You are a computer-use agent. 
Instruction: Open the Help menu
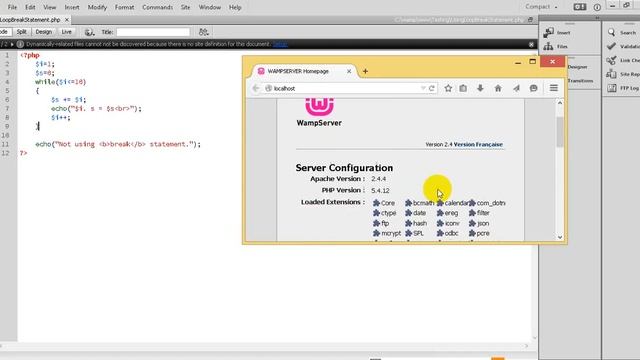(235, 7)
